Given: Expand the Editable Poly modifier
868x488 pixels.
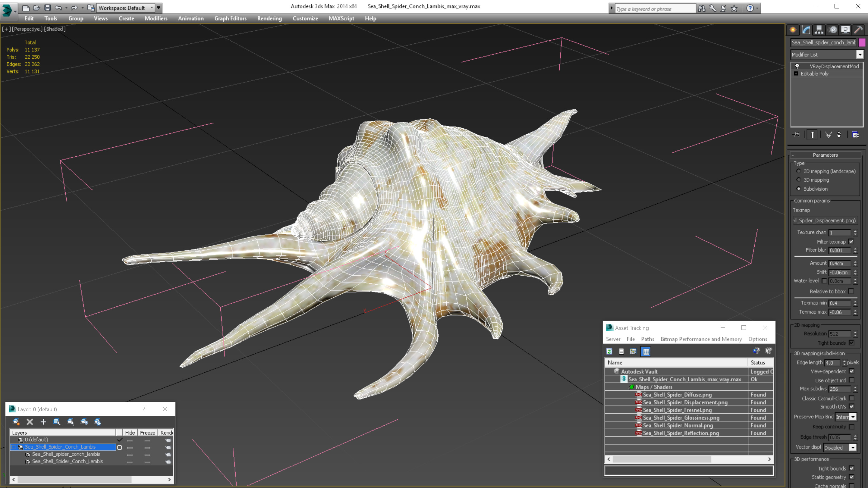Looking at the screenshot, I should 796,74.
